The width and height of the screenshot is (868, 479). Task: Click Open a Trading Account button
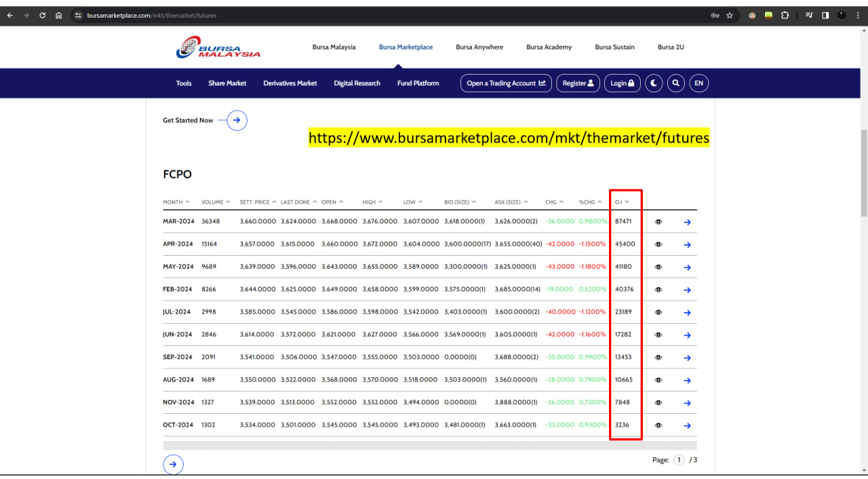(x=506, y=83)
